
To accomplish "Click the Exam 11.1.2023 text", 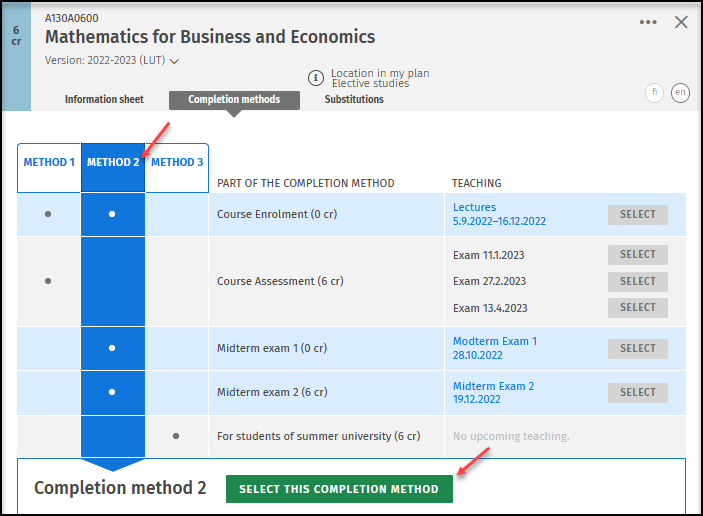I will click(x=488, y=255).
